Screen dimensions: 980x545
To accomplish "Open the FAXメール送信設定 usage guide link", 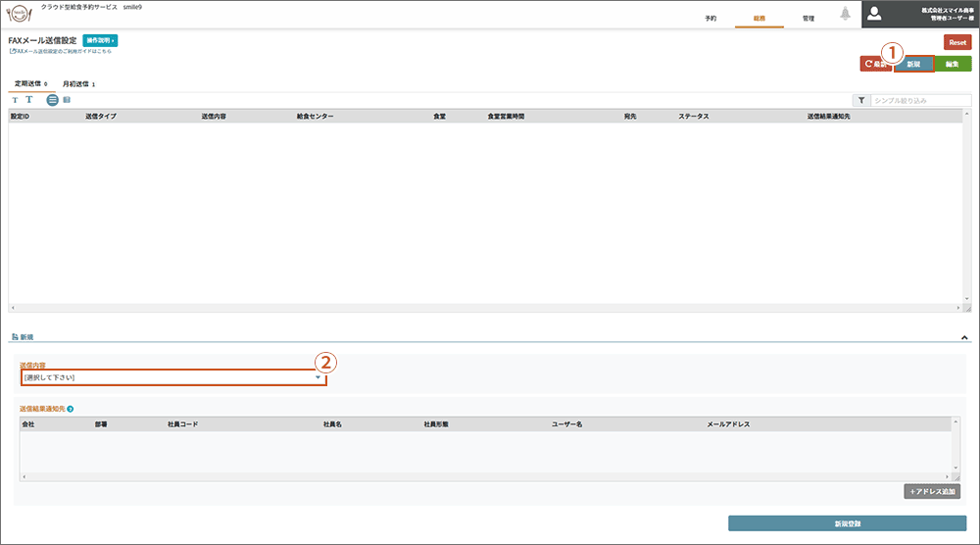I will (x=61, y=50).
